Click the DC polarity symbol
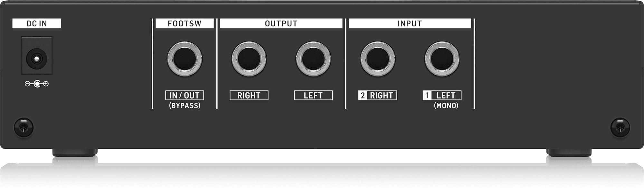 [37, 84]
